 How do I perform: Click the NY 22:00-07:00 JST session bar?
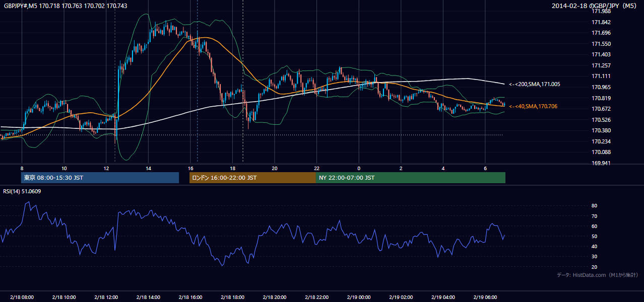click(411, 178)
